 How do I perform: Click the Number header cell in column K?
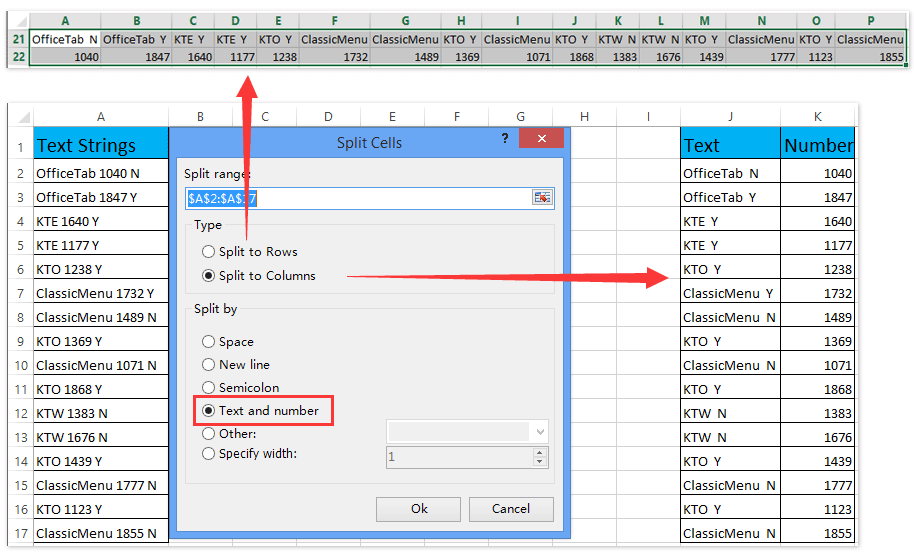click(817, 146)
